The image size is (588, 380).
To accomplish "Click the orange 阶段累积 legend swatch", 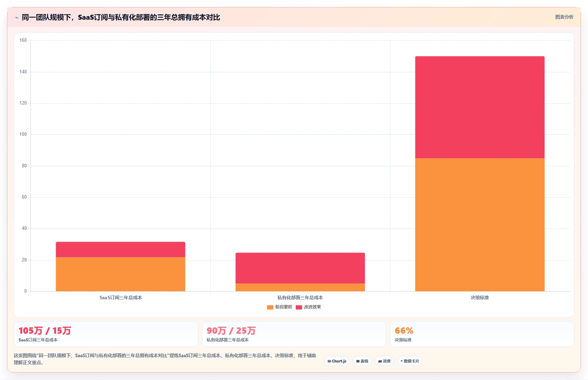I will click(270, 307).
